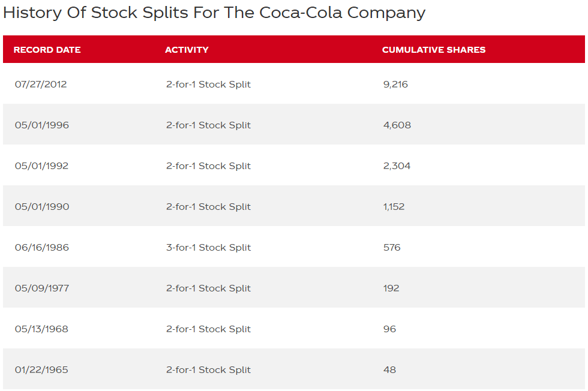Viewport: 588px width, 391px height.
Task: Click the 4,608 cumulative shares value
Action: pos(397,125)
